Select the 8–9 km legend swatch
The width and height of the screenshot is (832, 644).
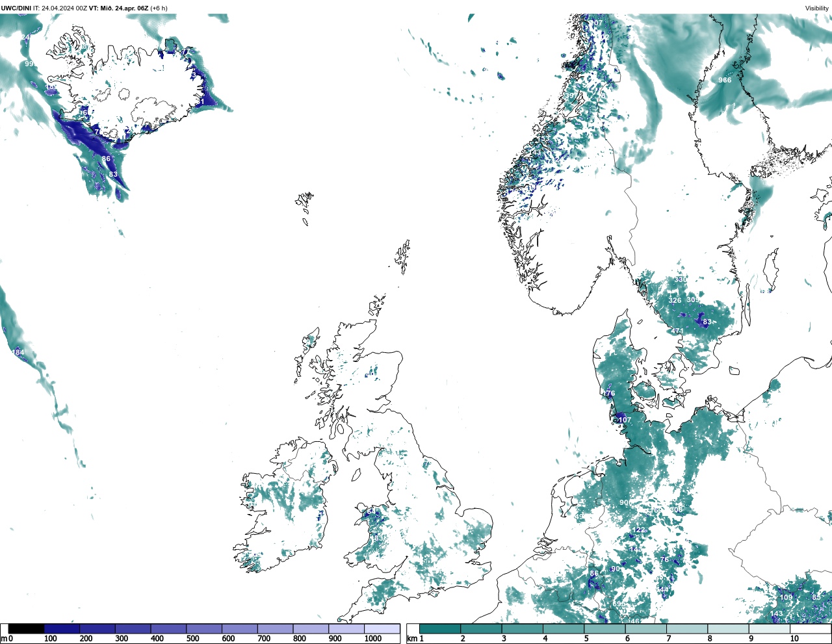coord(728,629)
